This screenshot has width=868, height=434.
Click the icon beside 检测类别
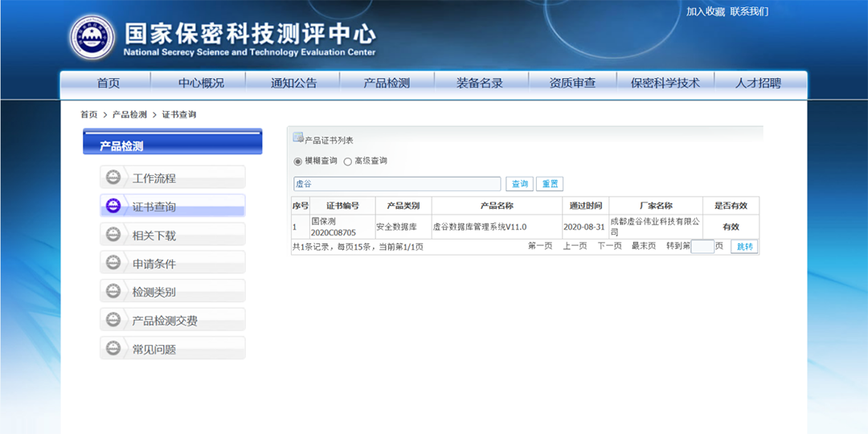coord(113,291)
